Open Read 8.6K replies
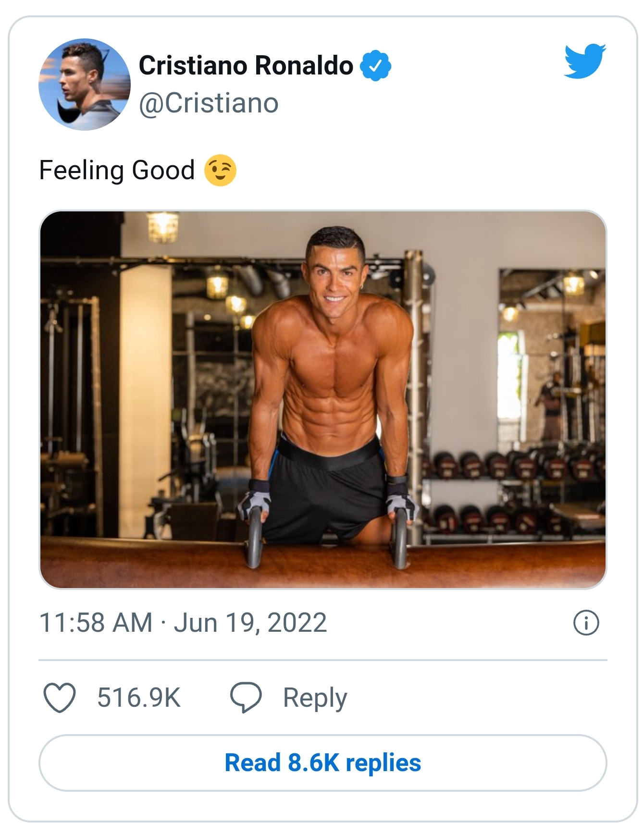Viewport: 644px width, 835px height. 322,762
